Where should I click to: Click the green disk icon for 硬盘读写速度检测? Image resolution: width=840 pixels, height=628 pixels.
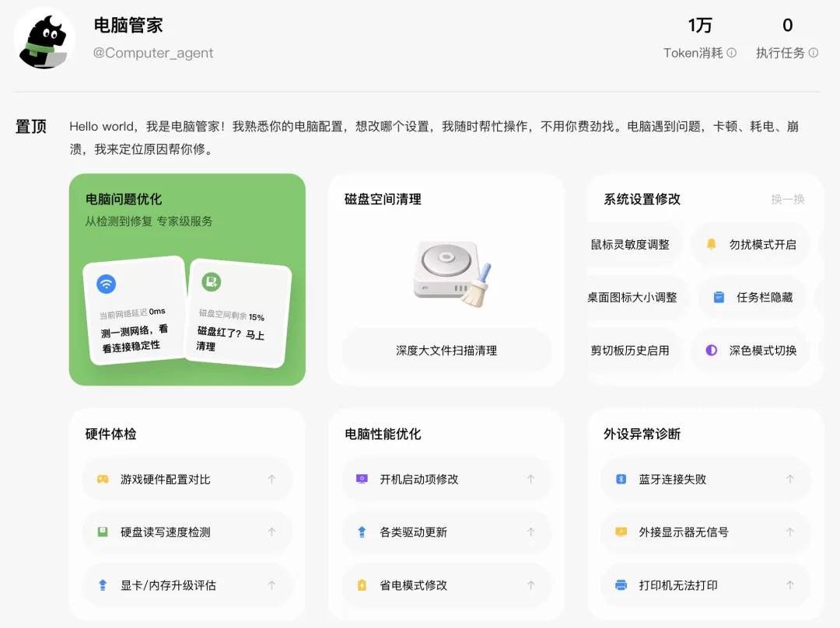click(x=103, y=532)
